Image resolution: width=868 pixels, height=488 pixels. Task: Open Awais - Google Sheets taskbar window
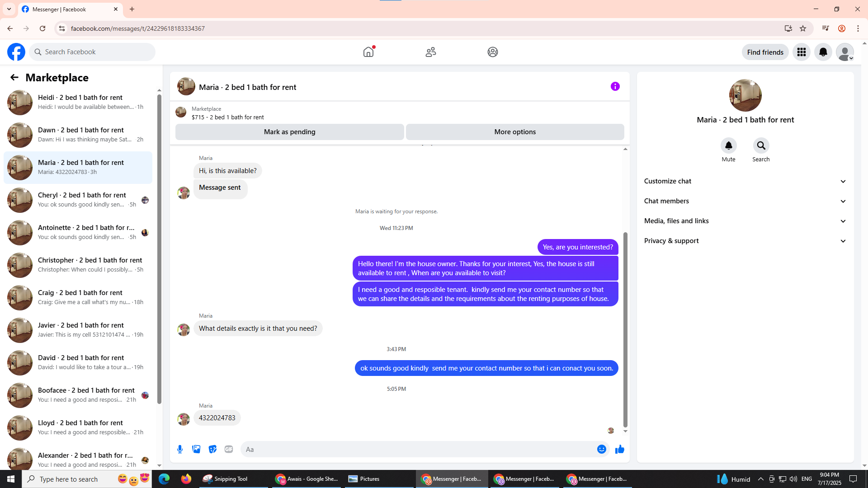coord(307,479)
